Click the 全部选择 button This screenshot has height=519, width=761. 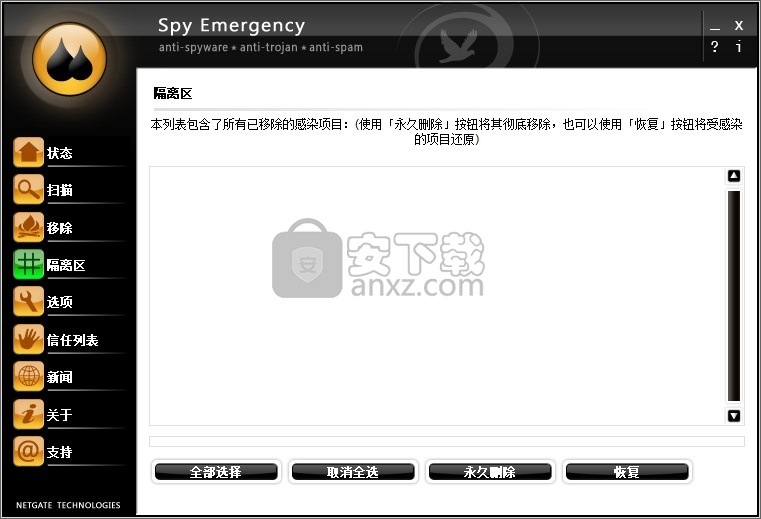(x=216, y=471)
